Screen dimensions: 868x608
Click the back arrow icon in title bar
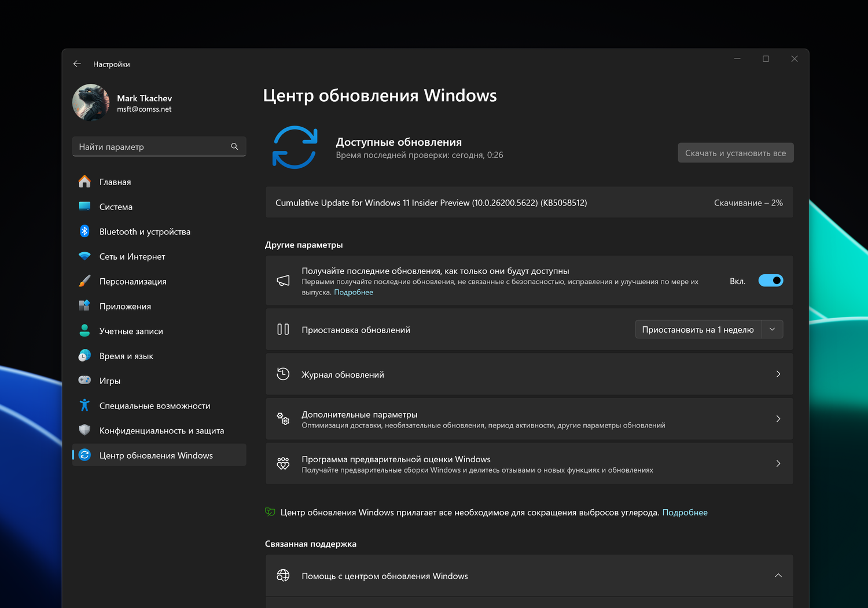pos(77,64)
